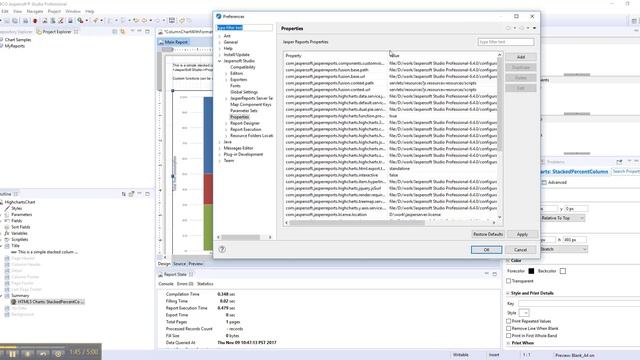Switch to the Statistics tab in Report State
The height and width of the screenshot is (360, 640).
[205, 284]
